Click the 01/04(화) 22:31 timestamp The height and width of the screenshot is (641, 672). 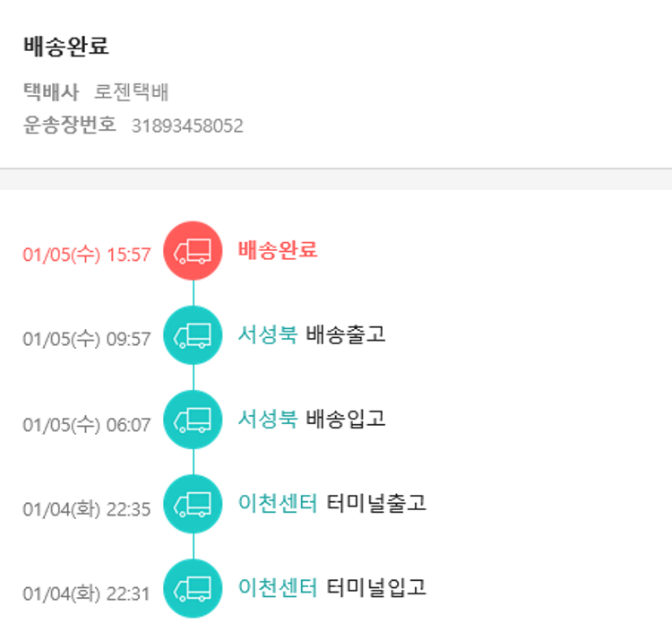pyautogui.click(x=87, y=593)
